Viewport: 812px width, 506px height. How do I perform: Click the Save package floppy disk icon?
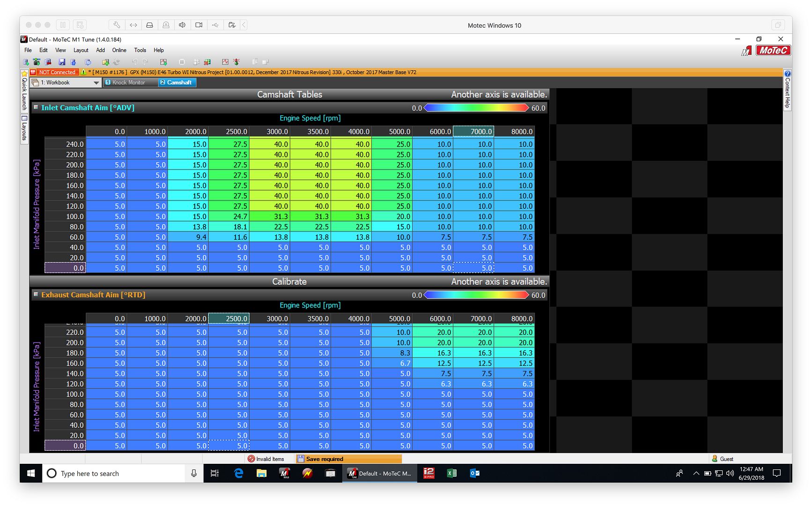pyautogui.click(x=62, y=62)
